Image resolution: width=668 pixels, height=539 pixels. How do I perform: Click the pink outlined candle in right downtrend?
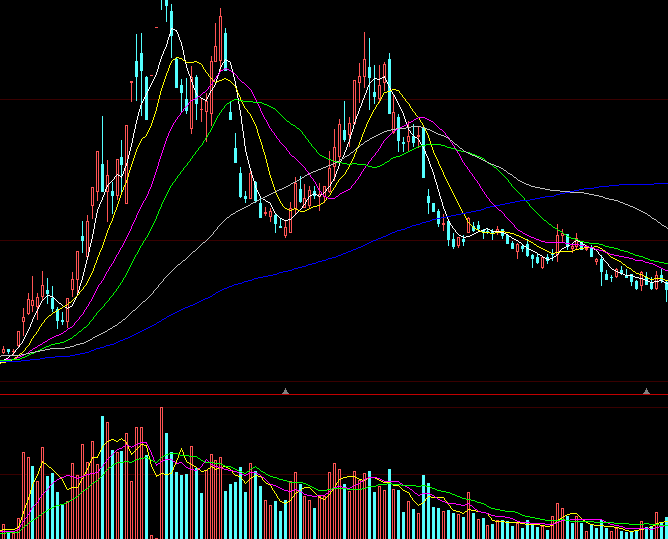[x=562, y=239]
